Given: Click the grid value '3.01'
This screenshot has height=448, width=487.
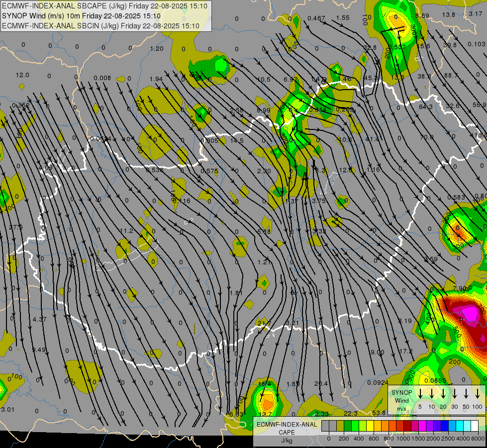Looking at the screenshot, I should pos(8,409).
